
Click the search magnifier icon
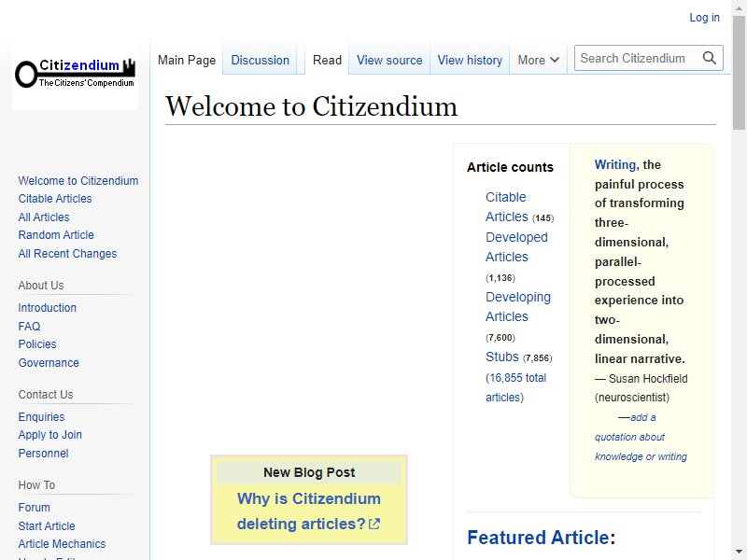(x=710, y=58)
